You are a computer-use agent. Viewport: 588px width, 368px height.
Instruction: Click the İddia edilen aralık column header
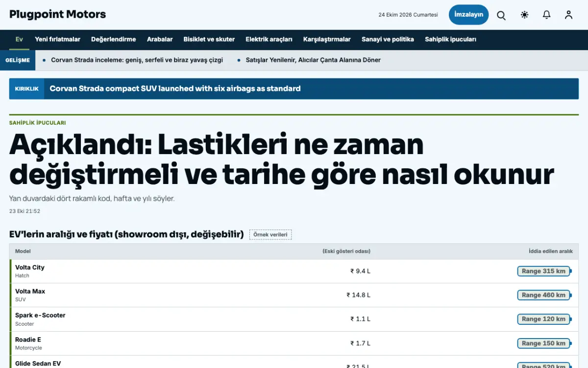[x=551, y=251]
